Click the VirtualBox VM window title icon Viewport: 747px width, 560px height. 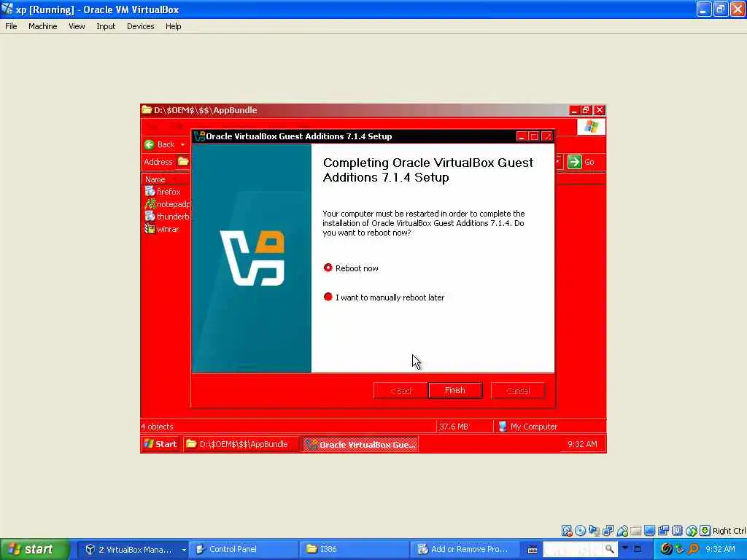tap(7, 9)
